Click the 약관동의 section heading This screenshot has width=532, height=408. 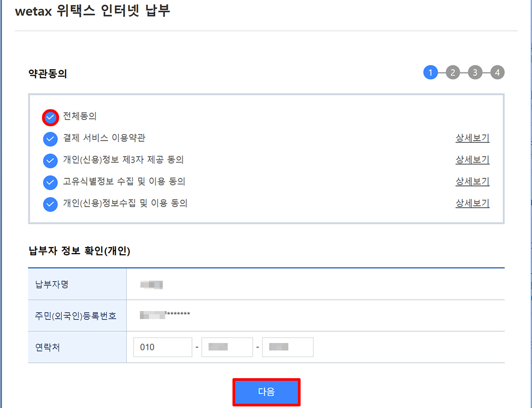(47, 74)
